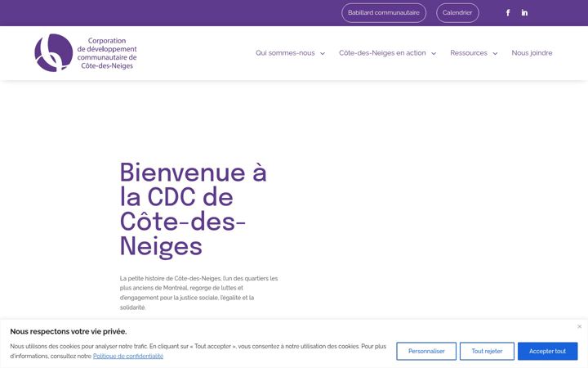588x368 pixels.
Task: Expand the Côte-des-Neiges en action chevron
Action: click(x=434, y=54)
